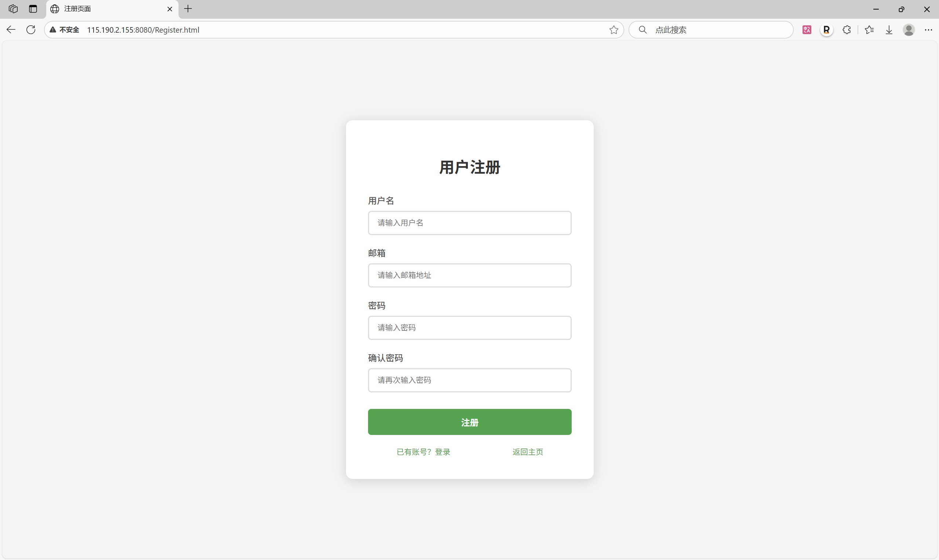939x560 pixels.
Task: Click the 不安全 site security indicator
Action: pyautogui.click(x=65, y=30)
